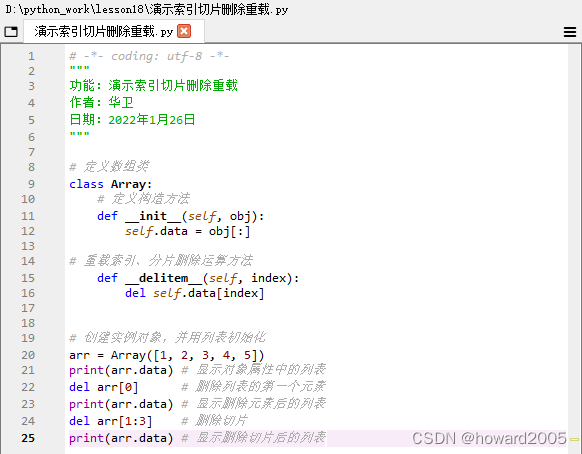
Task: Click the yellow marker in the right stripe
Action: (575, 439)
